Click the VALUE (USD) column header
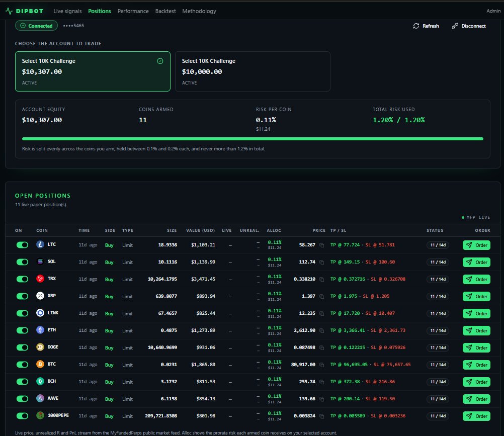Image resolution: width=504 pixels, height=436 pixels. pos(200,230)
